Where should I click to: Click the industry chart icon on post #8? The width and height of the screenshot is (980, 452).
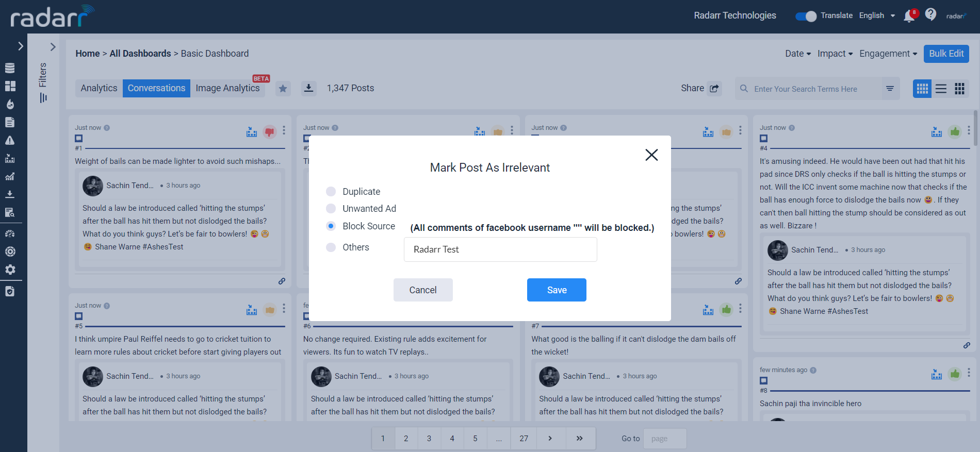(937, 374)
